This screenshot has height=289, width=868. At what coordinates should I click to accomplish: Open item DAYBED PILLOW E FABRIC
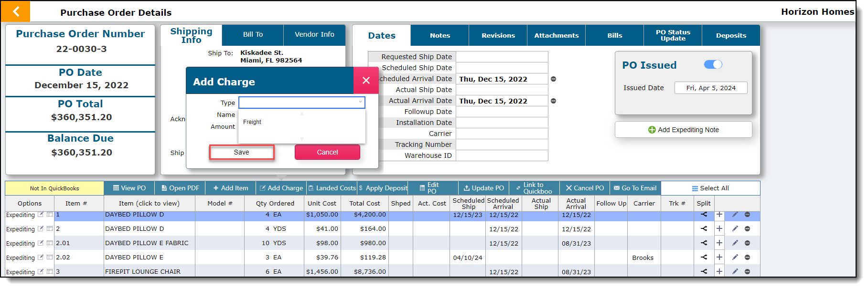pyautogui.click(x=147, y=243)
